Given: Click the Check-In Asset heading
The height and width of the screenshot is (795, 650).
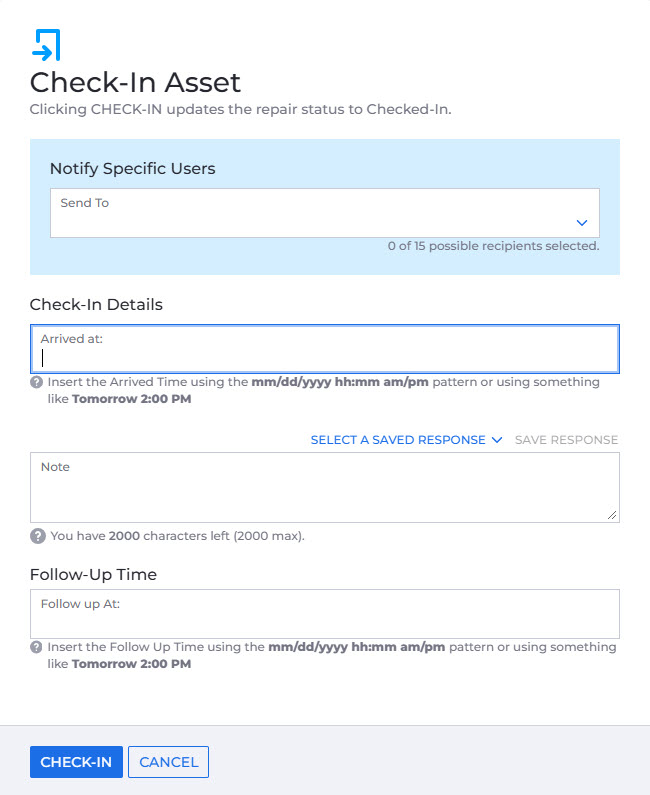Looking at the screenshot, I should [135, 83].
